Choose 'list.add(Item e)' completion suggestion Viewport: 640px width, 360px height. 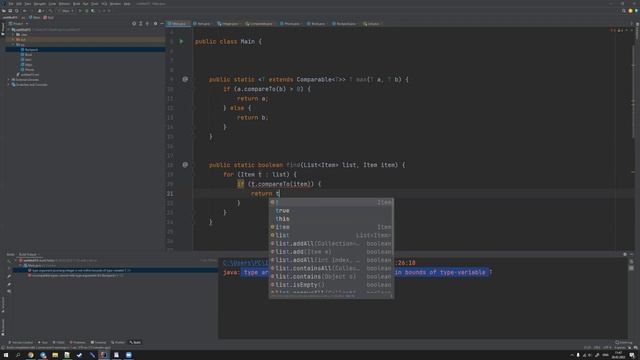[331, 252]
